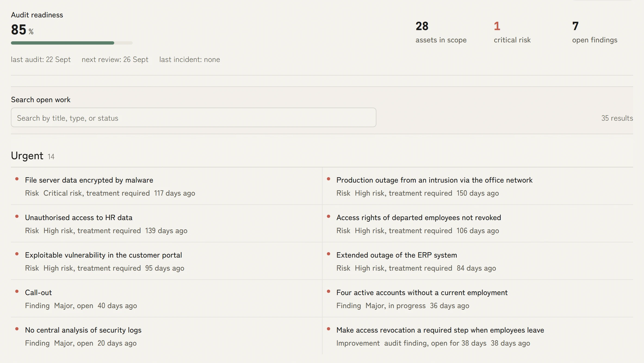Click the 85% audit readiness value

[x=22, y=30]
